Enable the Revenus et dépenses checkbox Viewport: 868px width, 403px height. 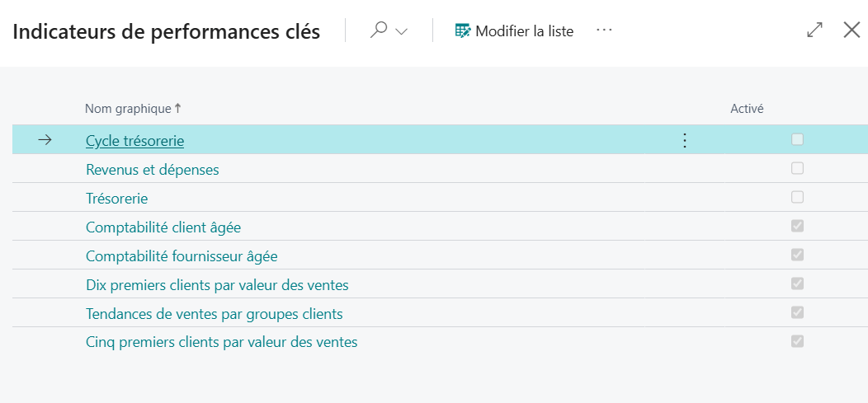[x=797, y=169]
